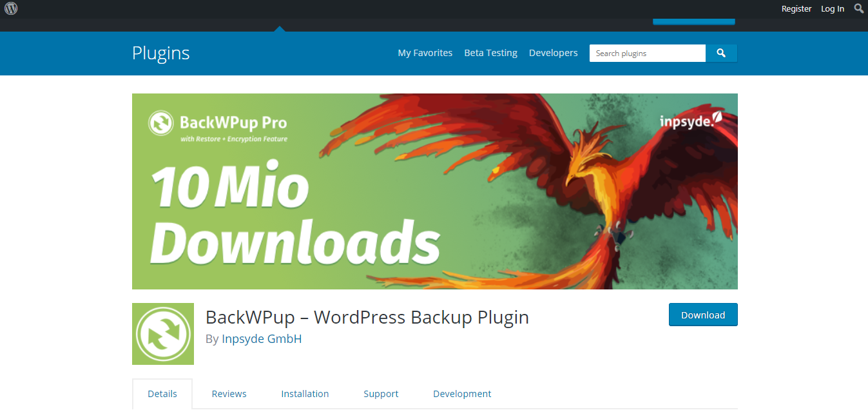Screen dimensions: 868x419
Task: Open the 10 Mio Downloads banner image
Action: click(x=435, y=191)
